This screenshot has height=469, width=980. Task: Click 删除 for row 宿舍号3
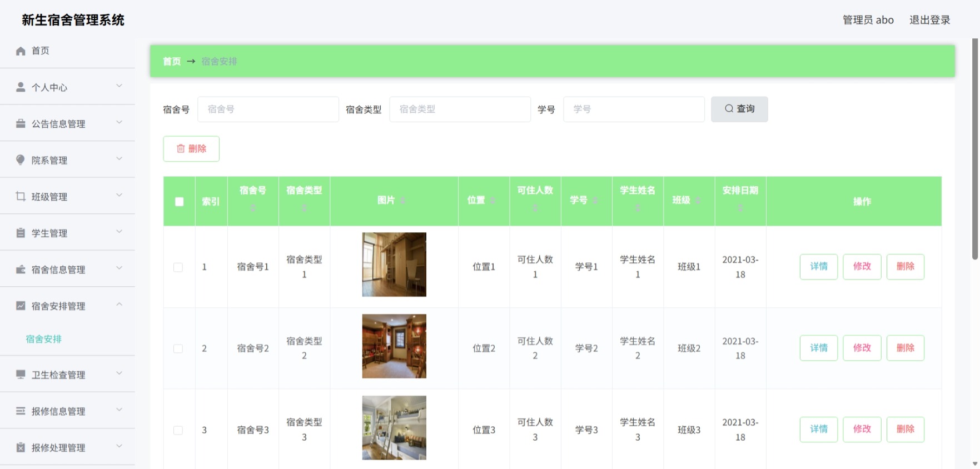tap(906, 430)
